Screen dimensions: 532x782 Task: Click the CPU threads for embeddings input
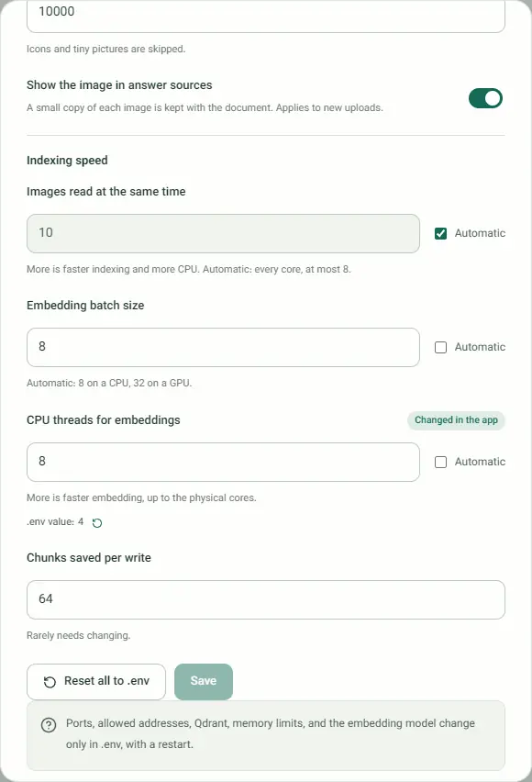tap(223, 462)
